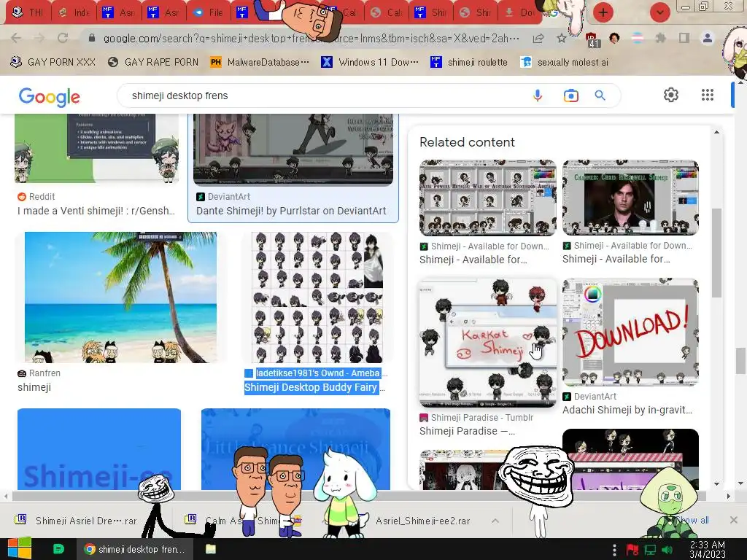Bookmark this page with the star icon
Image resolution: width=747 pixels, height=560 pixels.
(x=562, y=38)
